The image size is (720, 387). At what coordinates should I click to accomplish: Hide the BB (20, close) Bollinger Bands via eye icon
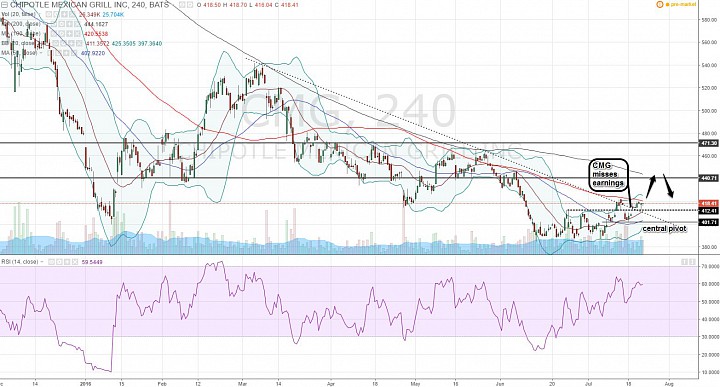56,44
